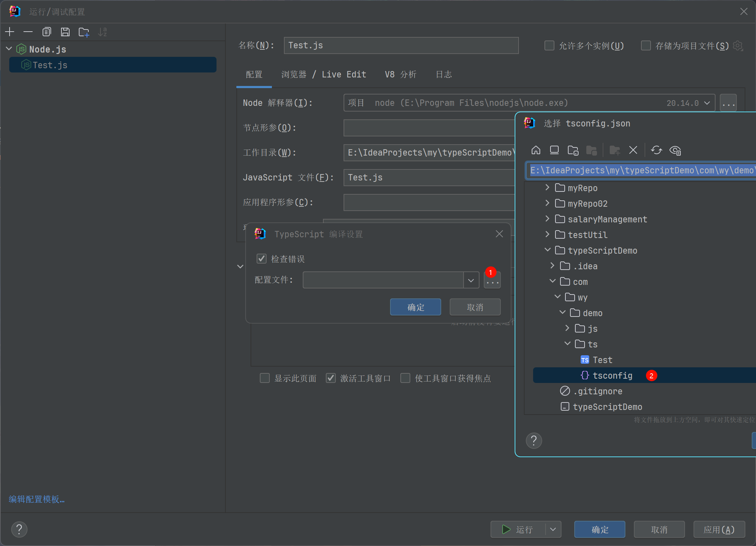Create a new configuration folder
This screenshot has width=756, height=546.
point(84,32)
